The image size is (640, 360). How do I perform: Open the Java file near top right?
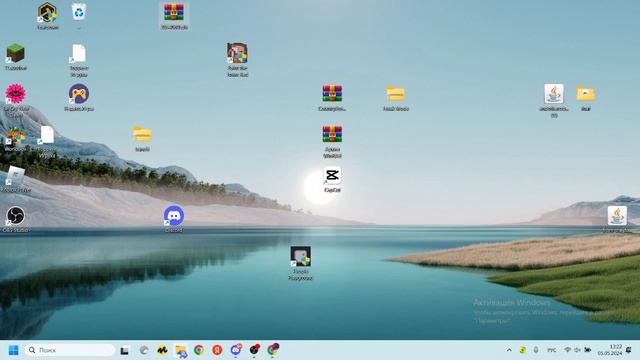(554, 94)
